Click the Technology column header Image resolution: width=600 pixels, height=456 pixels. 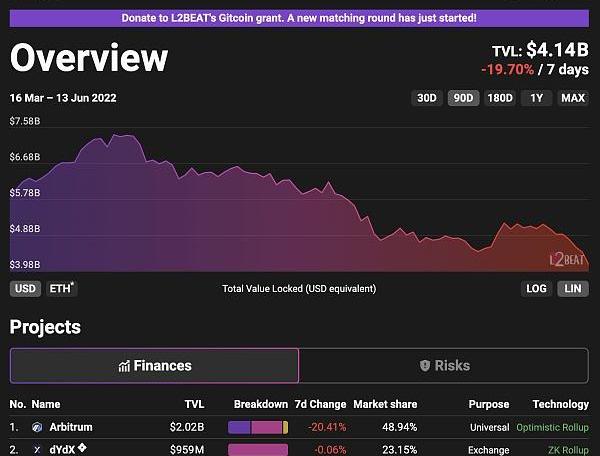point(561,404)
